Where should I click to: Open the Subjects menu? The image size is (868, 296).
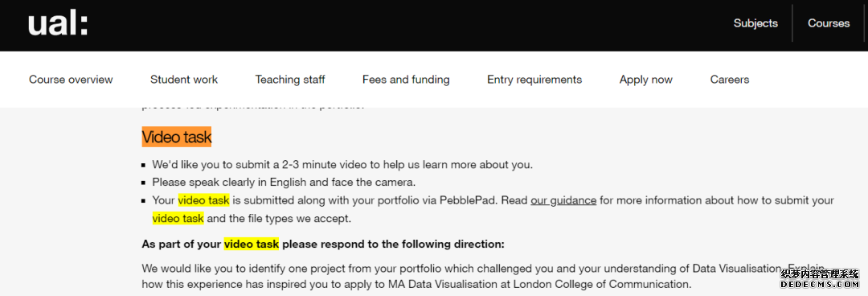(x=755, y=23)
